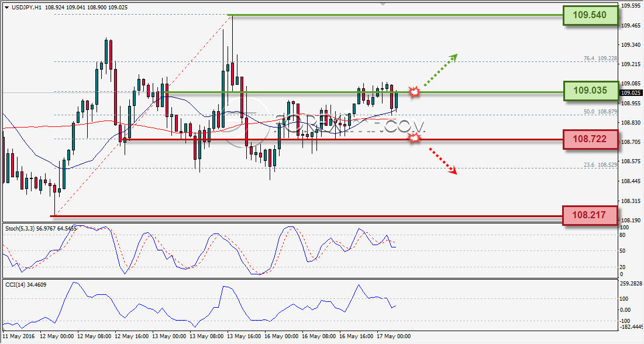Click the upper red starburst breakout marker

[x=415, y=92]
